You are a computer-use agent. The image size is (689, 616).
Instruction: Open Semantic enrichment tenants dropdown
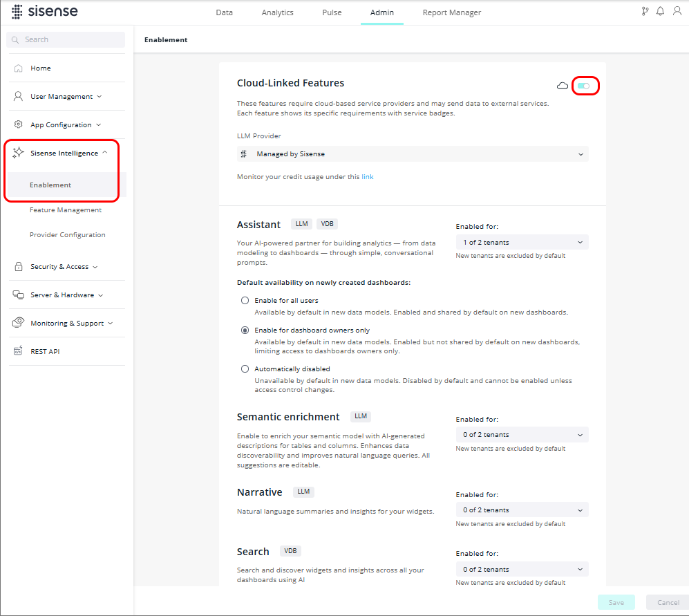[x=522, y=434]
